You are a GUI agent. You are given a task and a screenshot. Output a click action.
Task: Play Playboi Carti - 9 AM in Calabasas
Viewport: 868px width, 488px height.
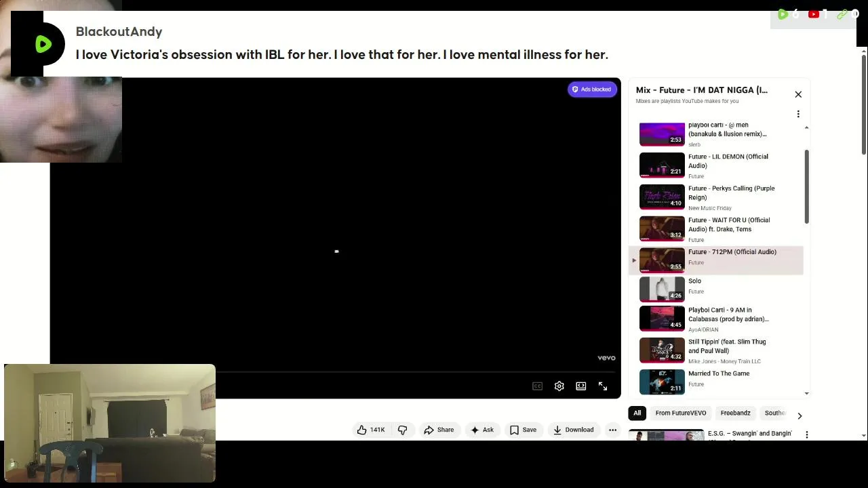pos(715,319)
